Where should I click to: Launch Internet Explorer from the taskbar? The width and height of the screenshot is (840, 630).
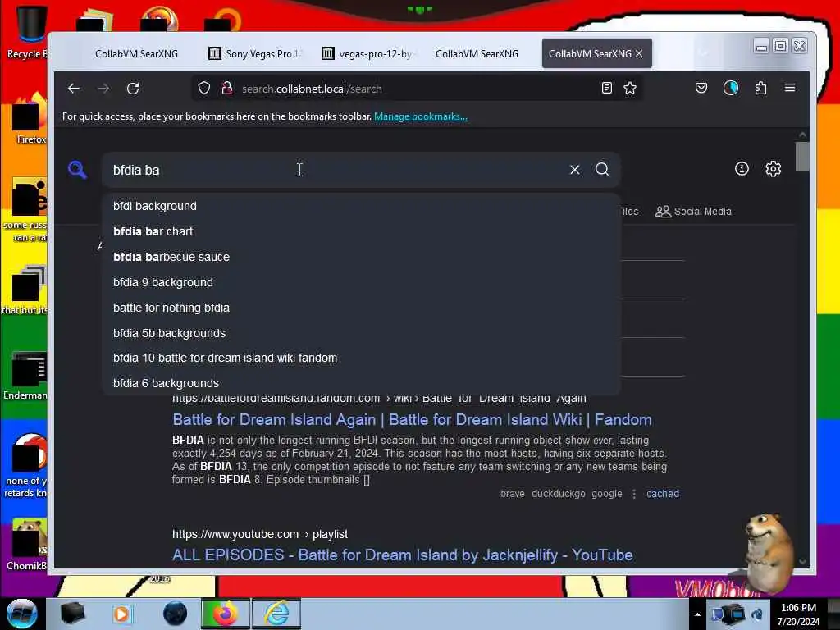(x=276, y=614)
